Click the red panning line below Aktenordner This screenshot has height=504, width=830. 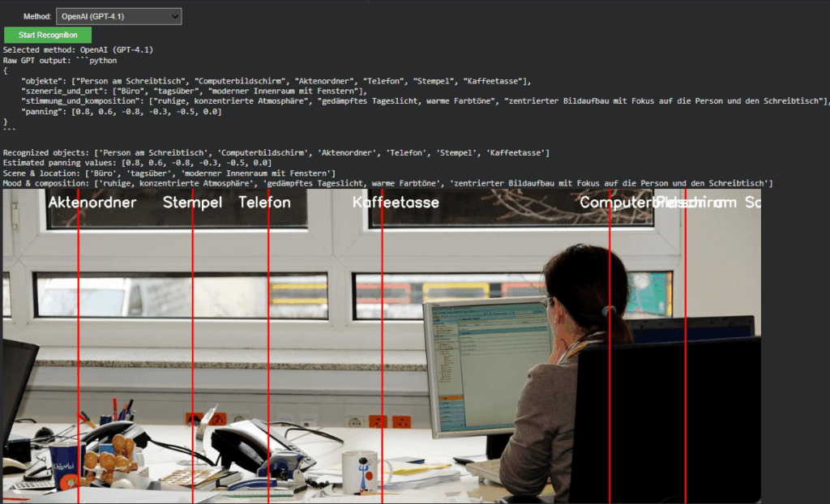[78, 340]
